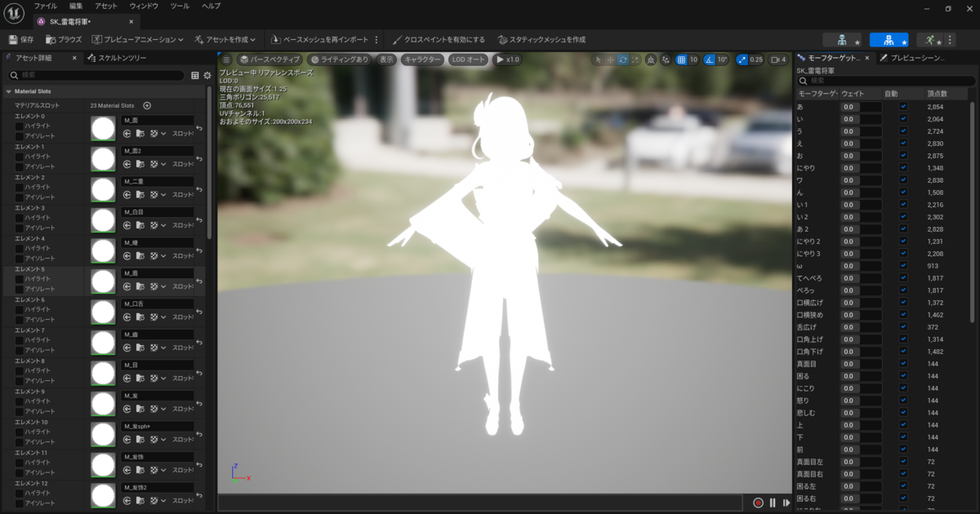Close the モーフターゲット tab
This screenshot has width=980, height=514.
click(x=866, y=58)
